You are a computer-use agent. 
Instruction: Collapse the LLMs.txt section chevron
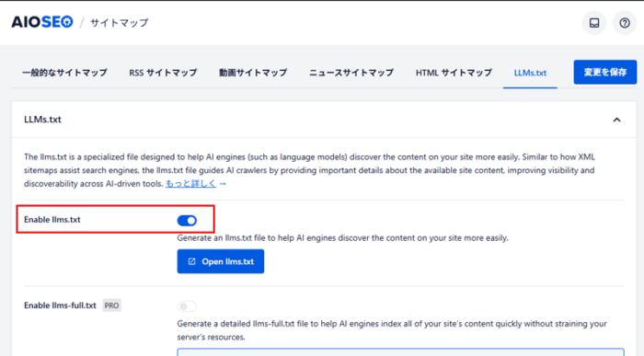click(x=616, y=120)
